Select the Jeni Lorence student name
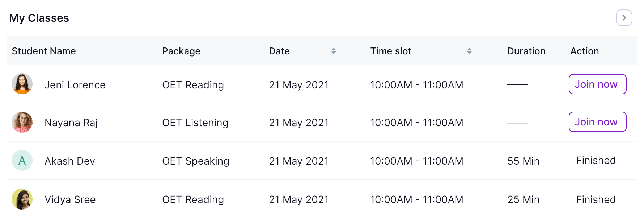644x219 pixels. (x=75, y=85)
